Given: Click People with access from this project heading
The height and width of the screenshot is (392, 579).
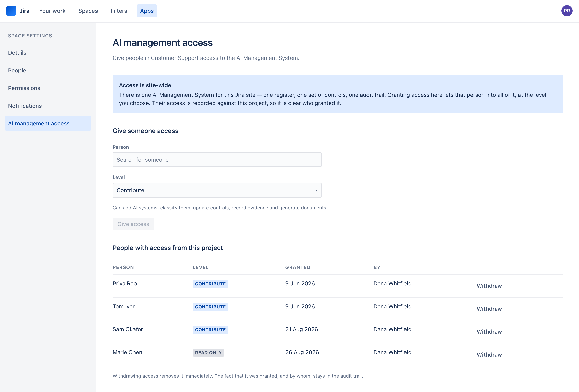Looking at the screenshot, I should click(168, 248).
